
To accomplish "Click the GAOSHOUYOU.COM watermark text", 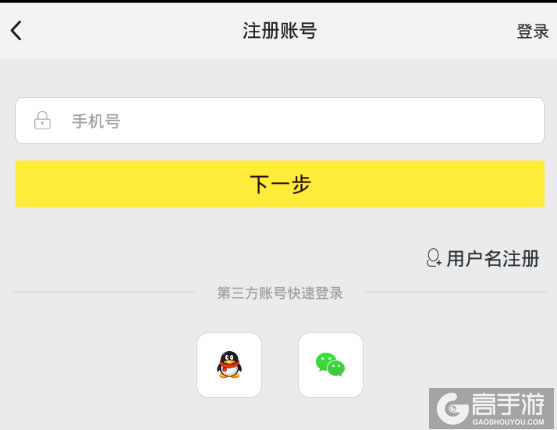I will pos(508,422).
